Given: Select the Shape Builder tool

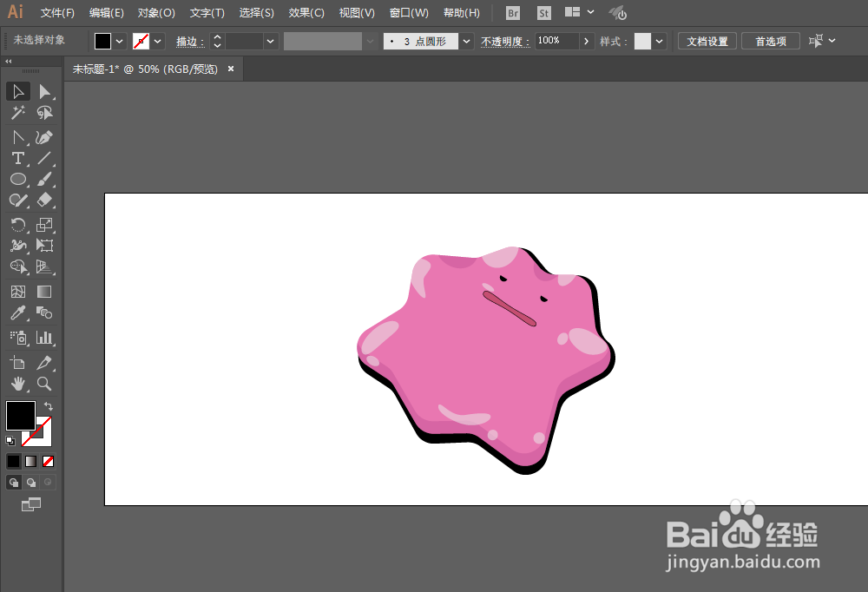Looking at the screenshot, I should (17, 267).
